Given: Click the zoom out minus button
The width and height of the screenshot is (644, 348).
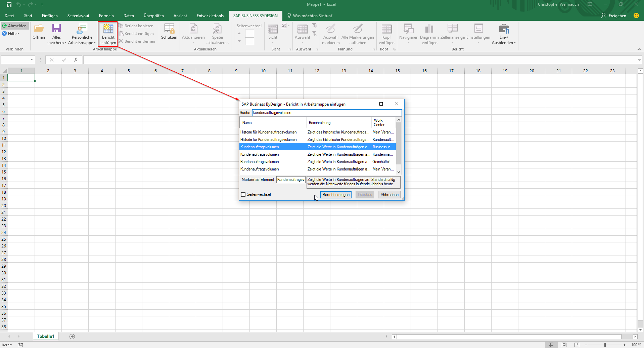Looking at the screenshot, I should (586, 345).
